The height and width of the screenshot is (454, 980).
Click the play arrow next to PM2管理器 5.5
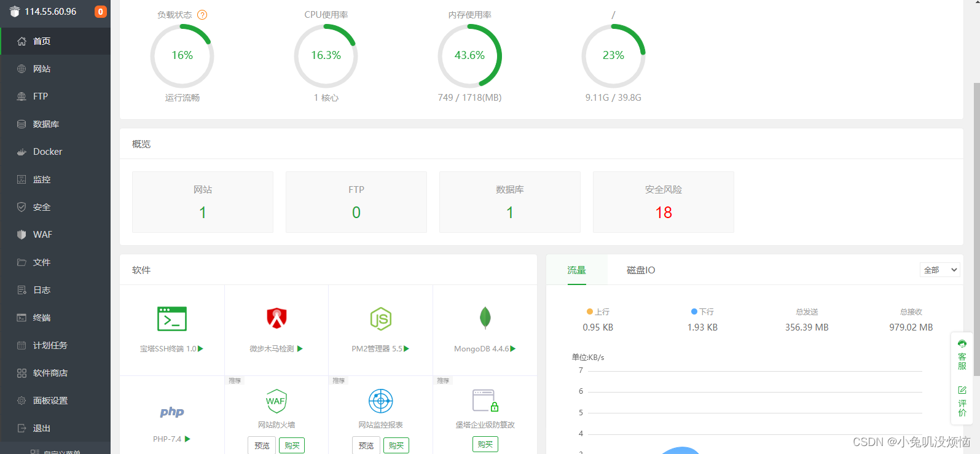coord(406,349)
